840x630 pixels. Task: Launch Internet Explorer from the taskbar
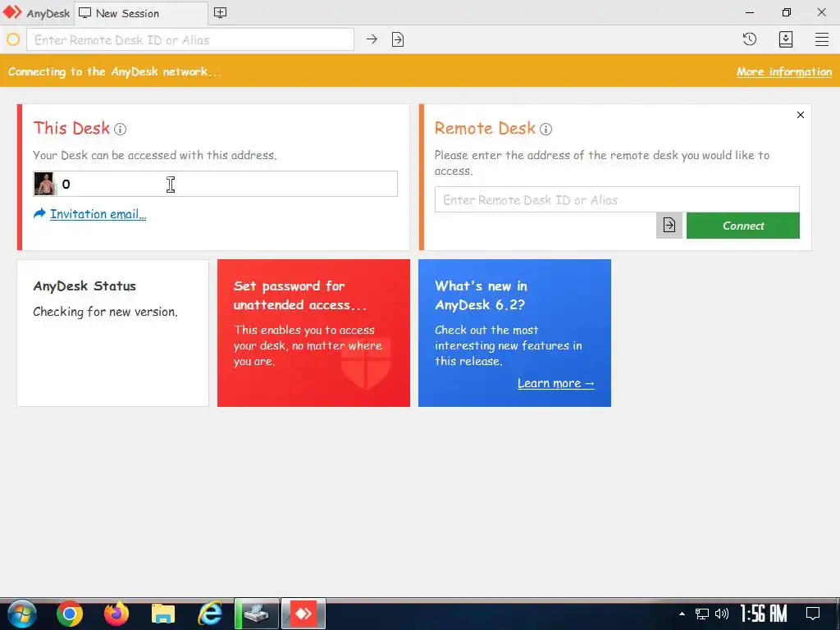[x=210, y=614]
